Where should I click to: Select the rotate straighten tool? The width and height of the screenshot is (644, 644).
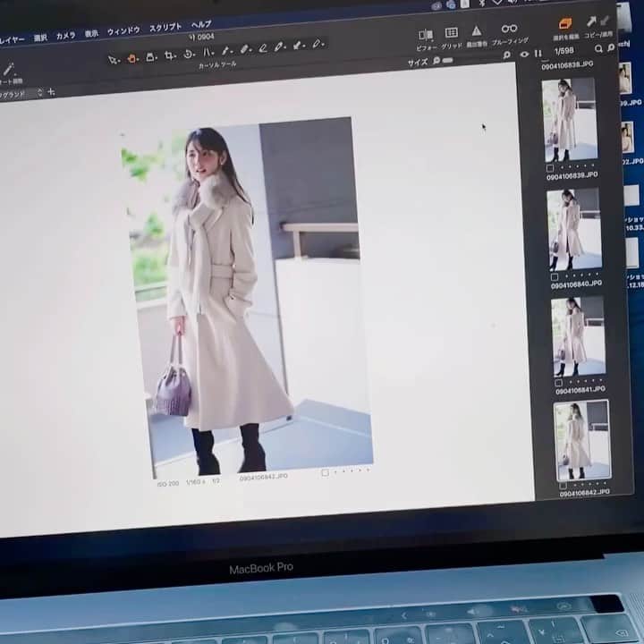(189, 54)
